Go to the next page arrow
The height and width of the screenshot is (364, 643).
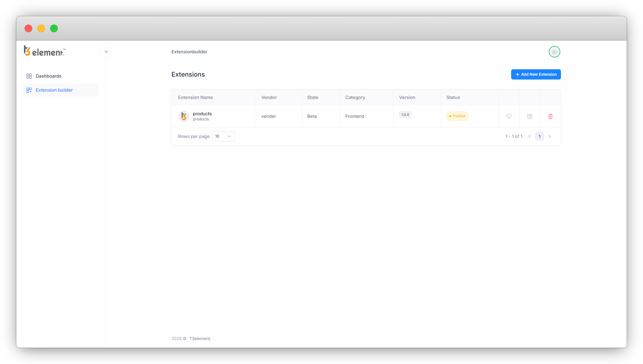550,136
